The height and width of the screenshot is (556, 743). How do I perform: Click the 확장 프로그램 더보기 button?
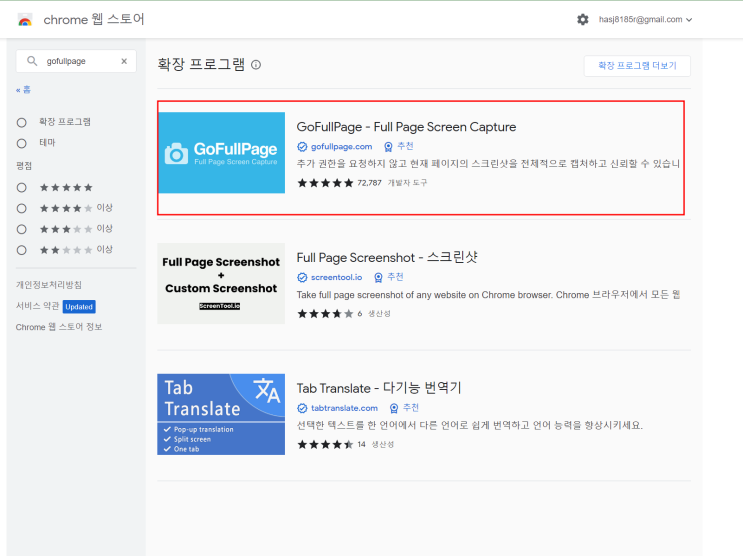click(637, 66)
